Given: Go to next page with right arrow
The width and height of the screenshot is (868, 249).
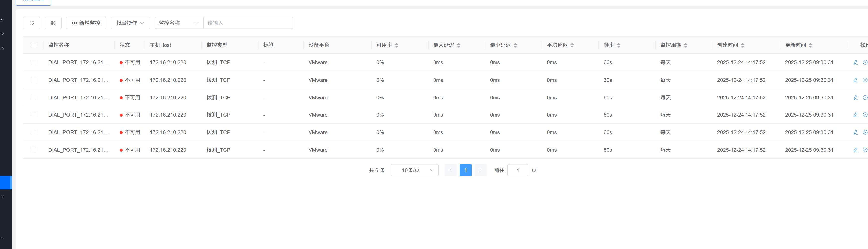Looking at the screenshot, I should click(481, 170).
